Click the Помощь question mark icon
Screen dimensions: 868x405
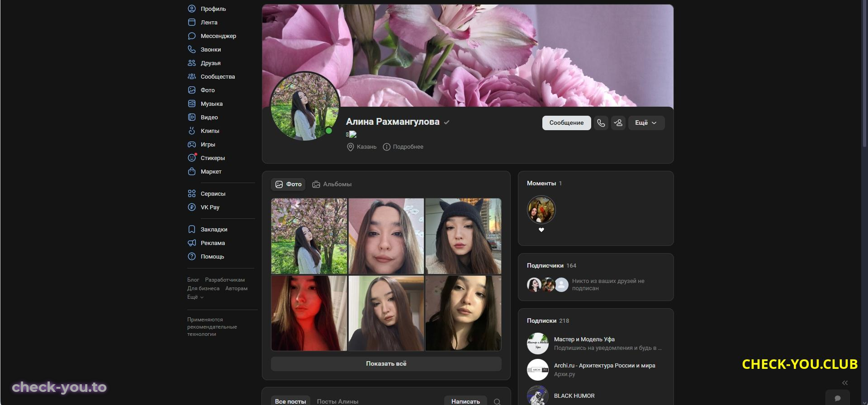pos(192,256)
